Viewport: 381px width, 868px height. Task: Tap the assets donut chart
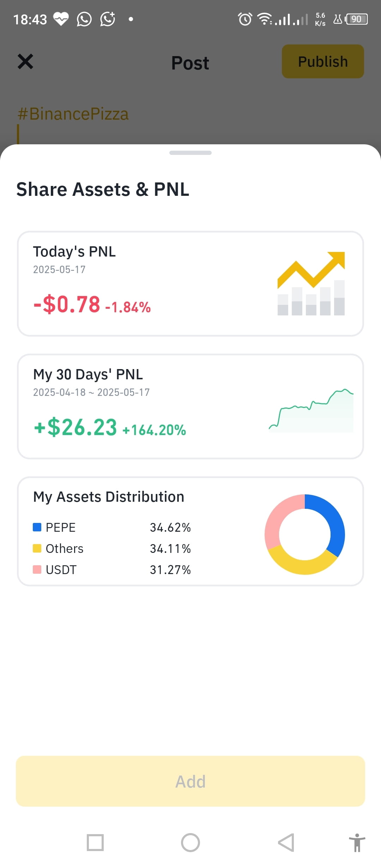(305, 534)
